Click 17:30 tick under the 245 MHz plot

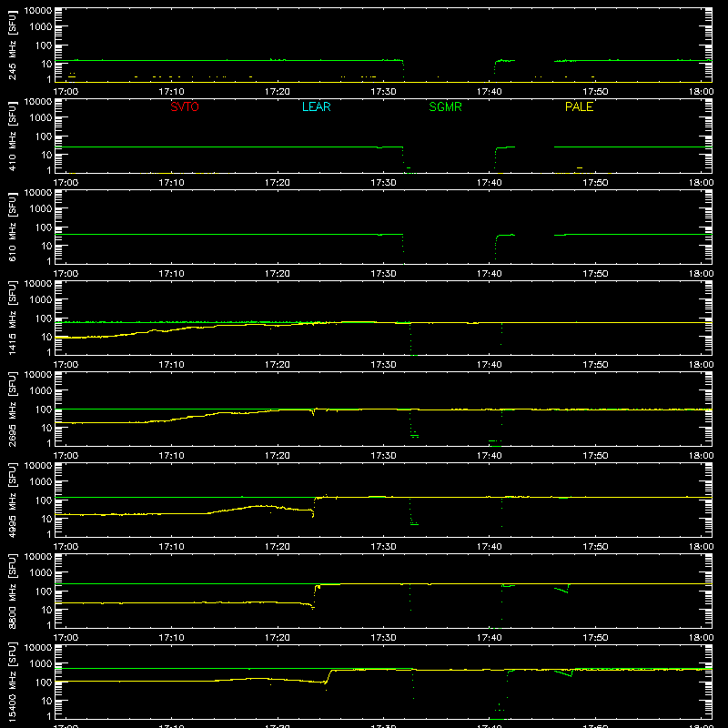pyautogui.click(x=383, y=92)
